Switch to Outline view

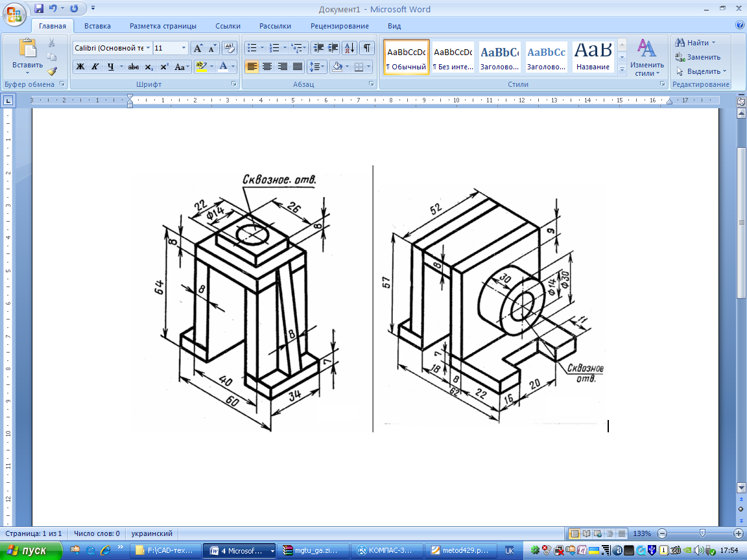(x=610, y=533)
